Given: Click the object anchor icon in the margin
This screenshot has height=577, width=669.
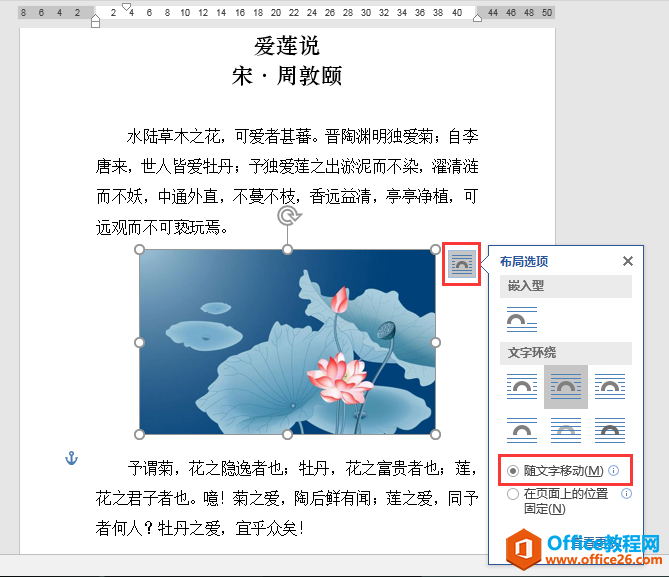Looking at the screenshot, I should (x=71, y=458).
